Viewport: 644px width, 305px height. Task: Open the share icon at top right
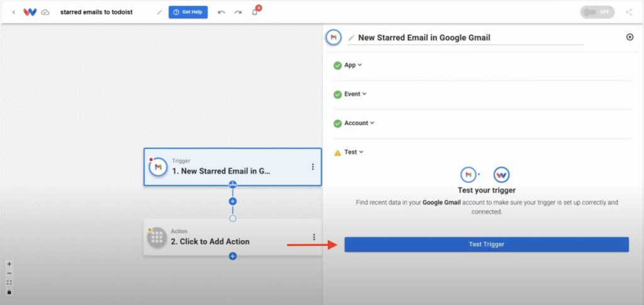(629, 12)
